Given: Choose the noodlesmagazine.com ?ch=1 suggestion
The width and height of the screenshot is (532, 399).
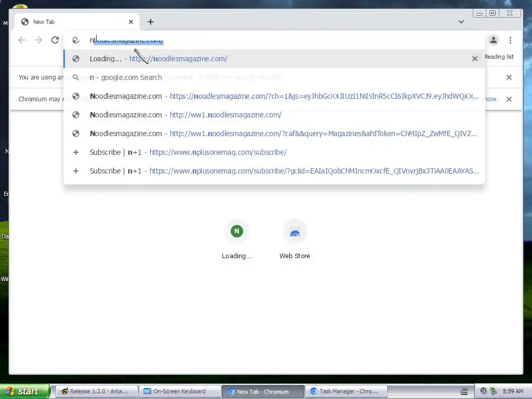Looking at the screenshot, I should (274, 96).
